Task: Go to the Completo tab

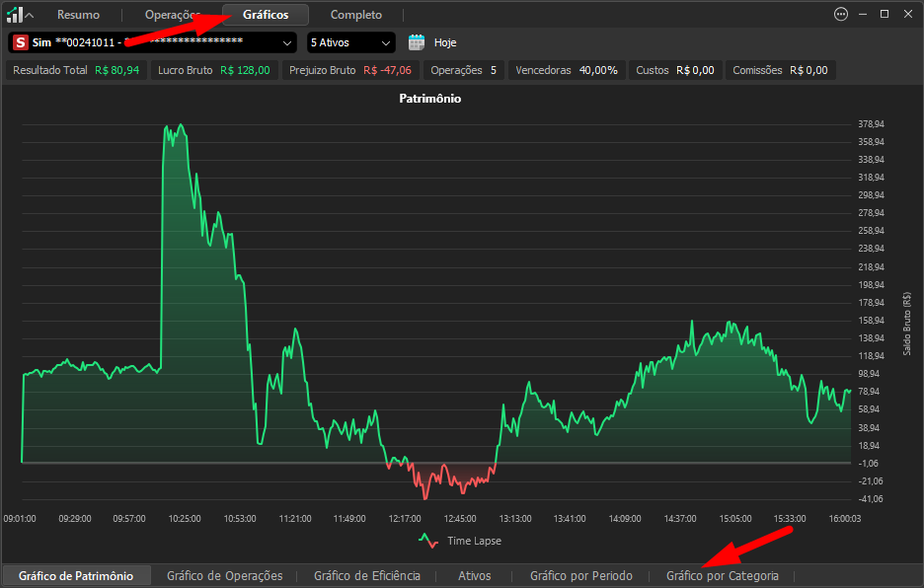Action: tap(356, 15)
